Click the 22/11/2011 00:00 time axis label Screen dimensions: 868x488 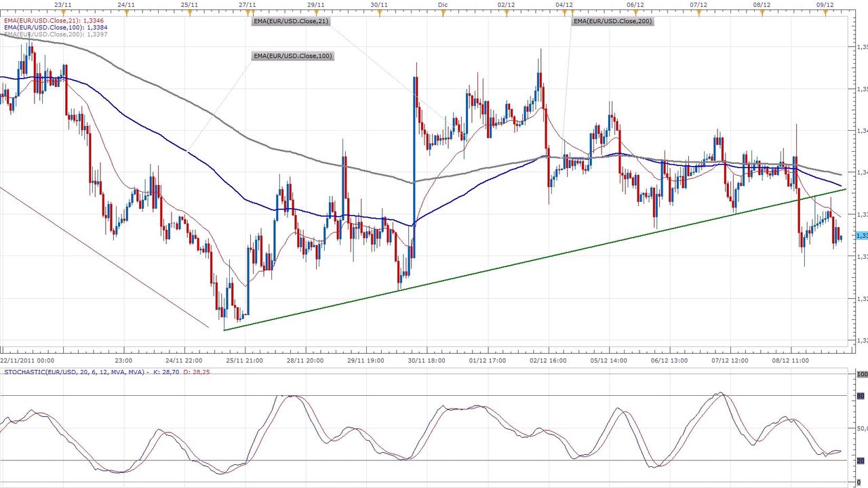(x=27, y=361)
